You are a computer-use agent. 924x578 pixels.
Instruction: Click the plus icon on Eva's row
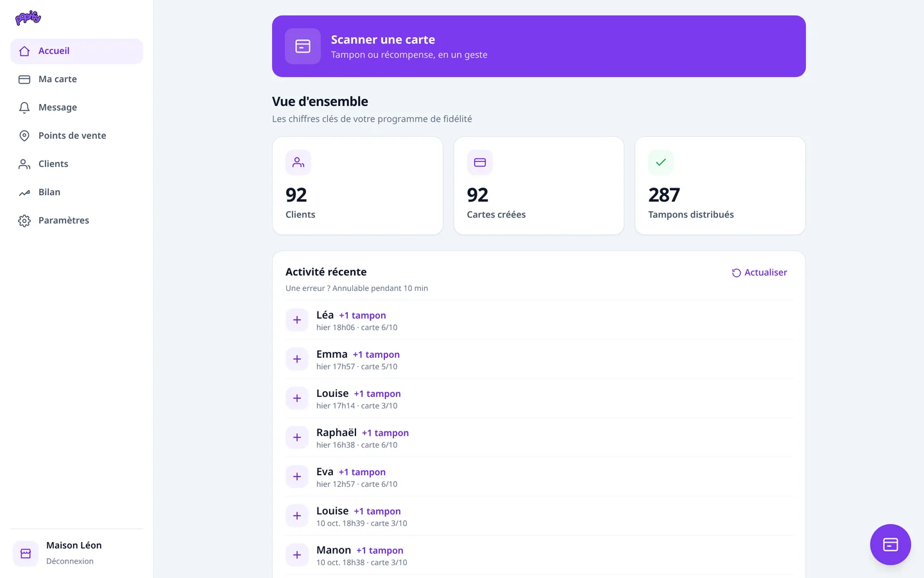tap(297, 477)
